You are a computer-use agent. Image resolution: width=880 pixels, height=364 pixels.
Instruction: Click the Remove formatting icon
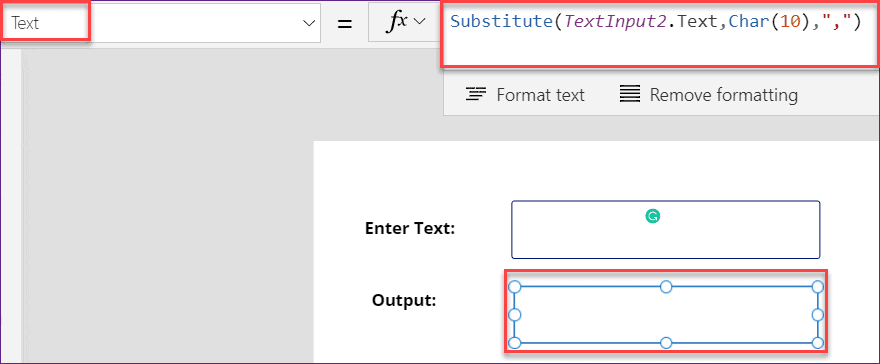[630, 95]
